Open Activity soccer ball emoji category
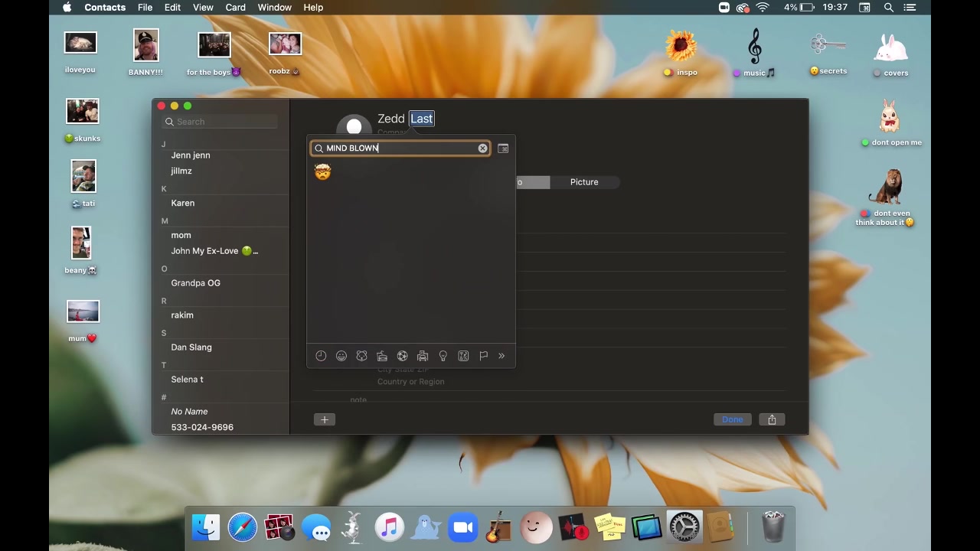This screenshot has height=551, width=980. coord(402,356)
